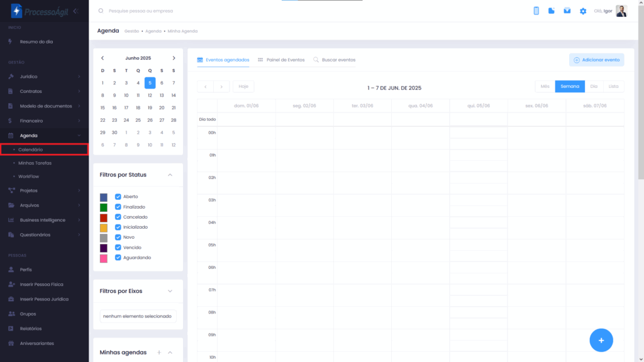Uncheck the Aberto status filter
This screenshot has width=644, height=362.
point(118,197)
